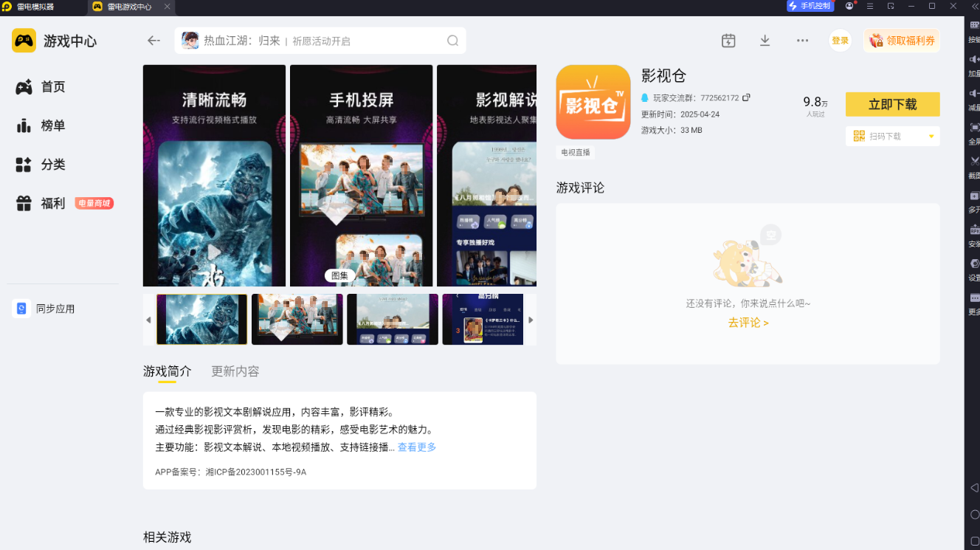Click the 手机控制 button in title bar

click(x=810, y=6)
